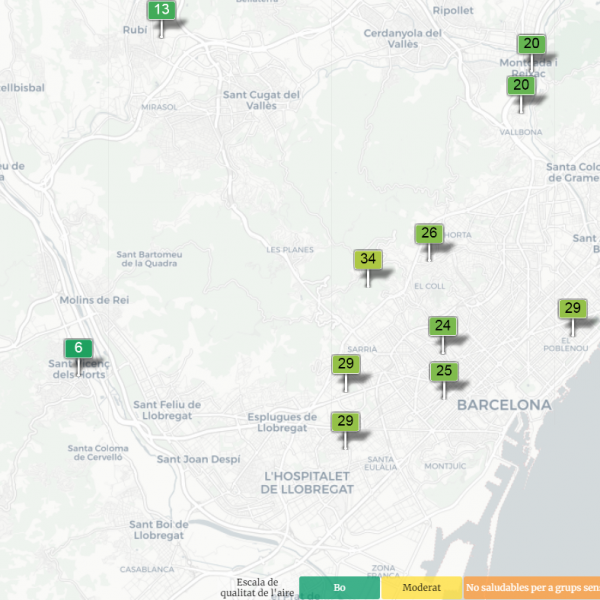The width and height of the screenshot is (600, 600).
Task: Select the marker showing 25 above Barcelona label
Action: click(x=444, y=372)
